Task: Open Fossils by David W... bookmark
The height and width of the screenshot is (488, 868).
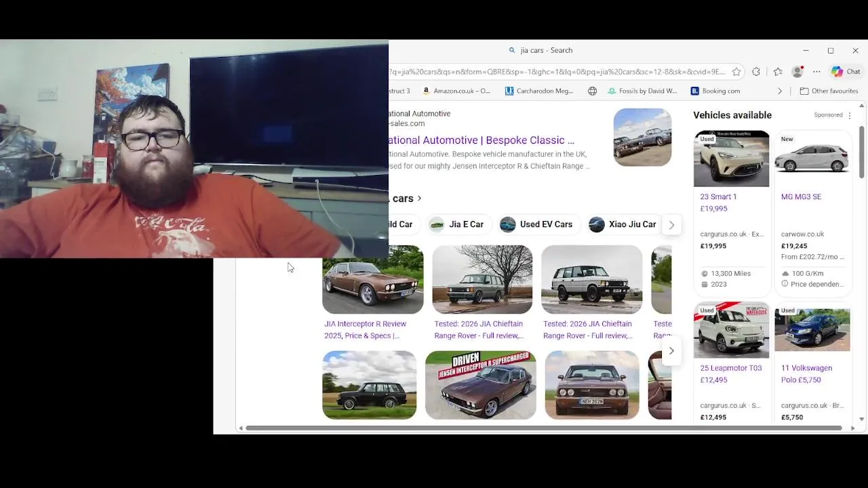Action: click(x=642, y=91)
